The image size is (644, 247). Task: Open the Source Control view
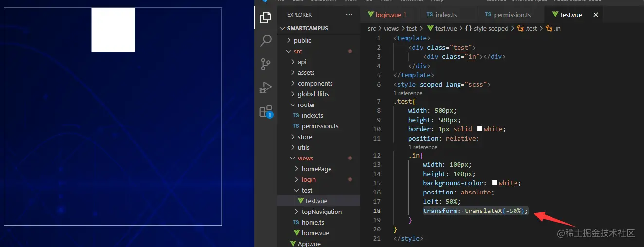click(266, 64)
